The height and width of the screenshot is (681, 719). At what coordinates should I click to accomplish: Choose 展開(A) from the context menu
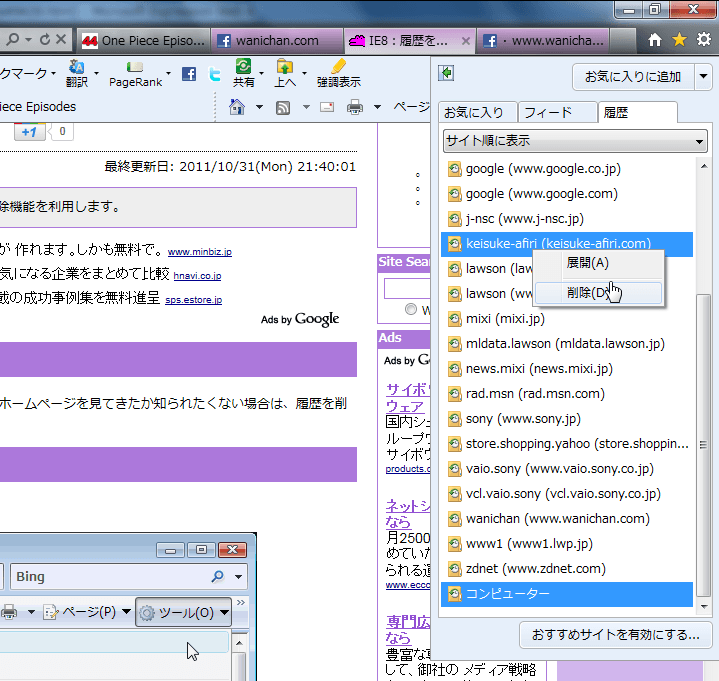pos(599,263)
